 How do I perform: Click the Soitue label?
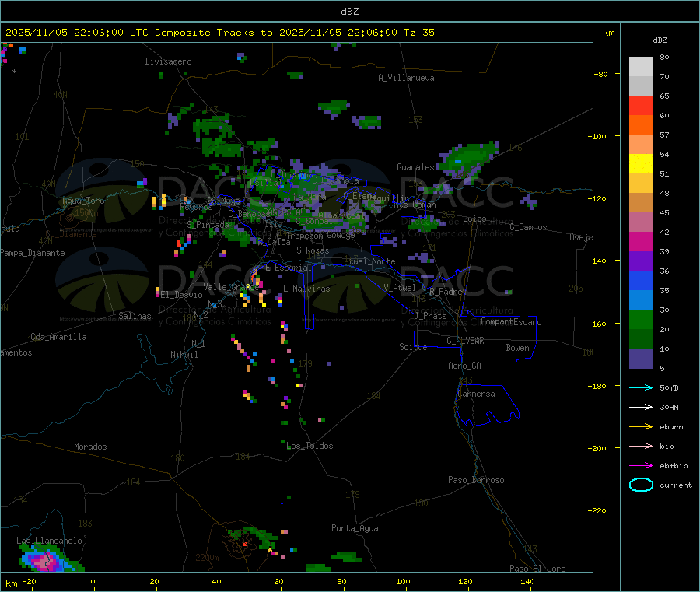(413, 347)
